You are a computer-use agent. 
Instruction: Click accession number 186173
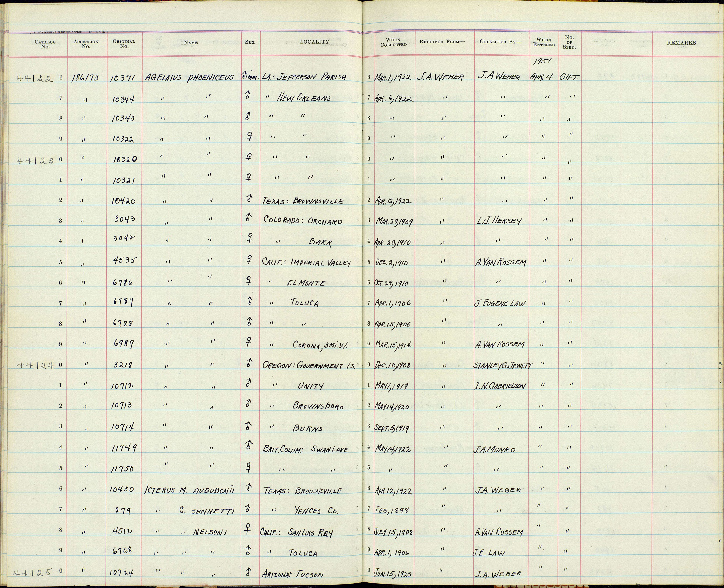85,78
